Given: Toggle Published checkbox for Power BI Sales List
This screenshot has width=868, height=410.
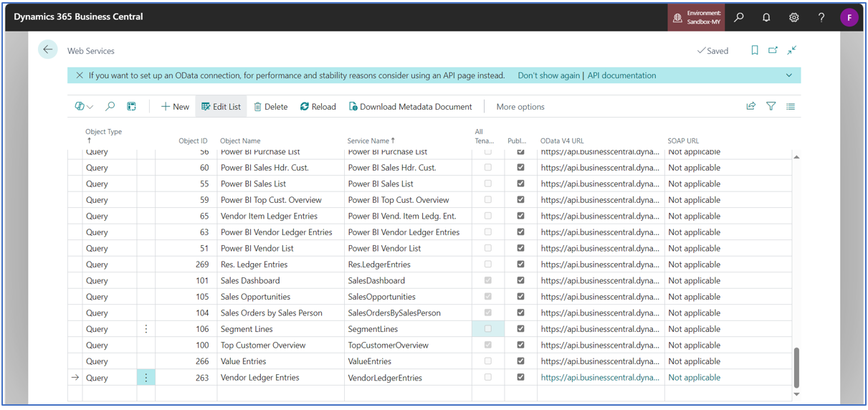Looking at the screenshot, I should (520, 183).
